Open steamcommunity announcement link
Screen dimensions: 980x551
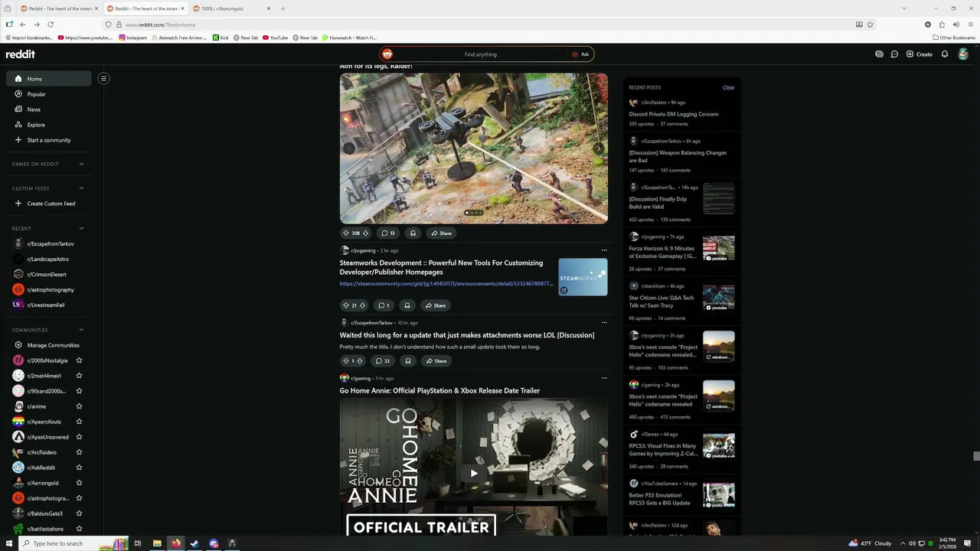[446, 284]
